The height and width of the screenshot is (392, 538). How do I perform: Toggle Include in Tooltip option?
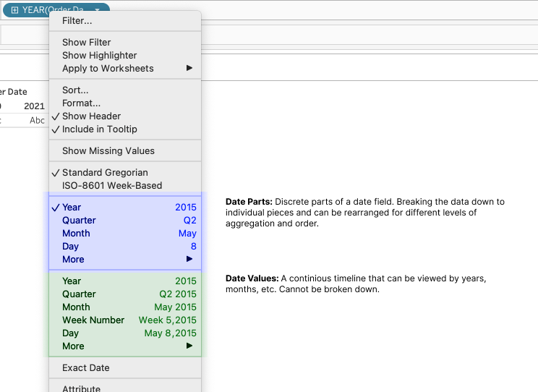click(99, 129)
